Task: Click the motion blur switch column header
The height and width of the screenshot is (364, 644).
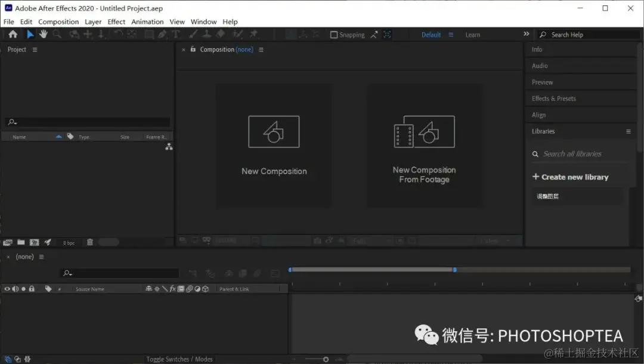Action: (x=190, y=289)
